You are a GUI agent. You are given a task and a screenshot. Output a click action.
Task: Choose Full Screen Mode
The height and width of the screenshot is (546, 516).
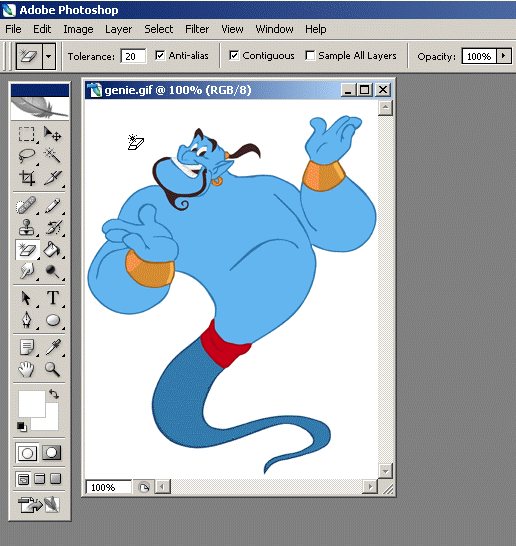coord(55,479)
